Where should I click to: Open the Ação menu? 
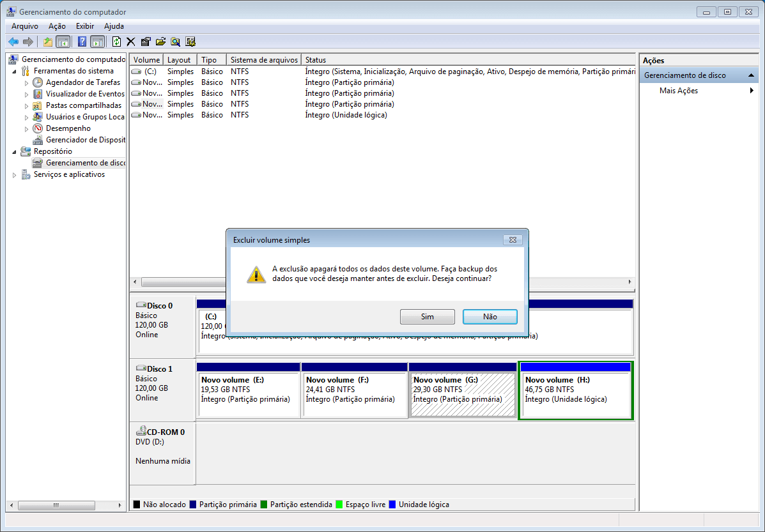(57, 26)
